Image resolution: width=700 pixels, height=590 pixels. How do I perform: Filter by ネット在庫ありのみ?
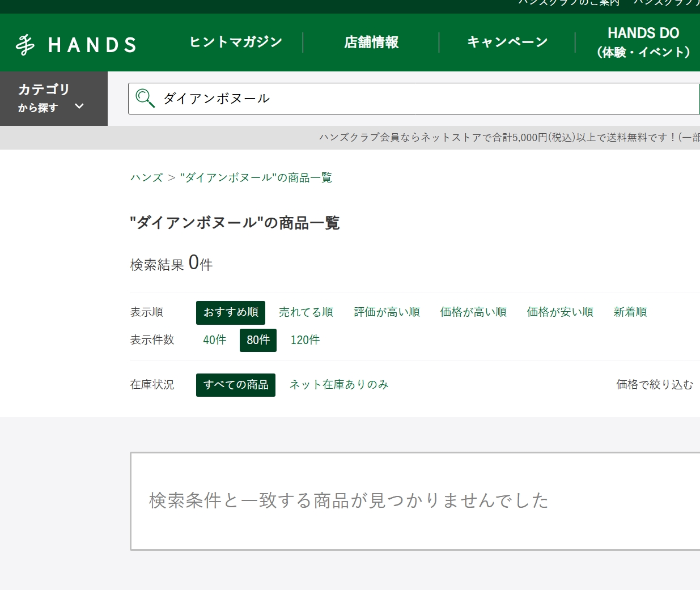click(339, 385)
